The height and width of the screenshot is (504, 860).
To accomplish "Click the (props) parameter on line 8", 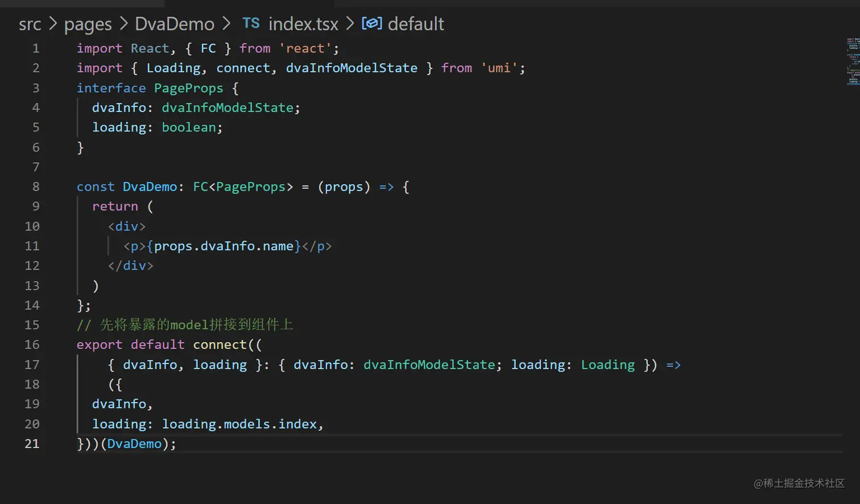I will pyautogui.click(x=344, y=187).
